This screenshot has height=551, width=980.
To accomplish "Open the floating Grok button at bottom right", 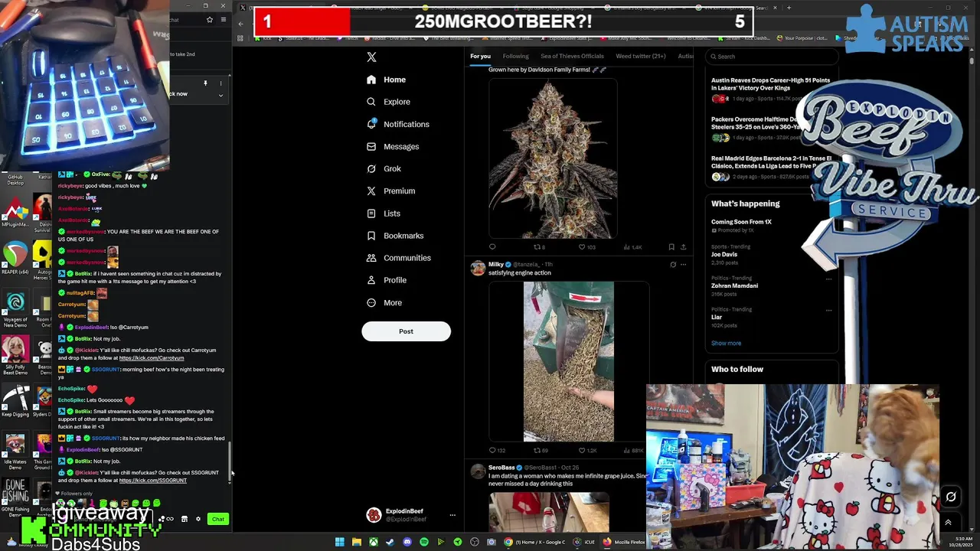I will click(951, 497).
